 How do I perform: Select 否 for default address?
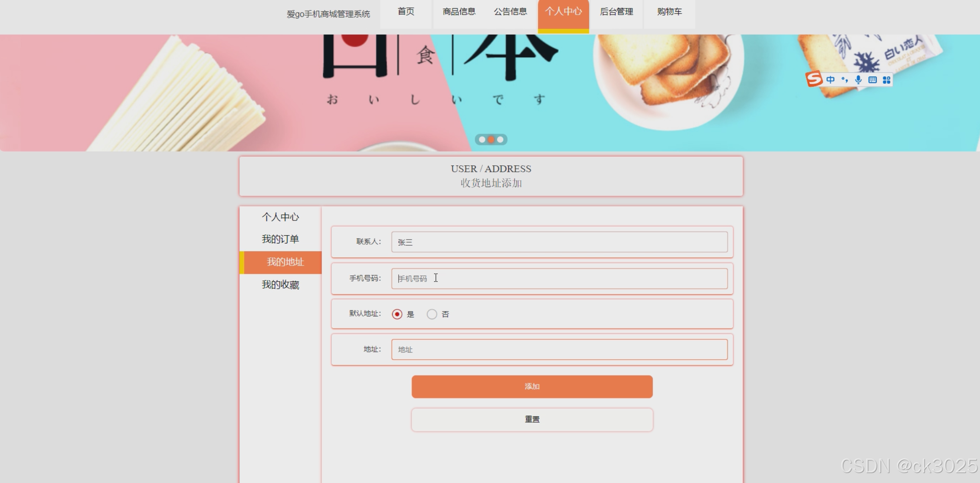click(432, 314)
